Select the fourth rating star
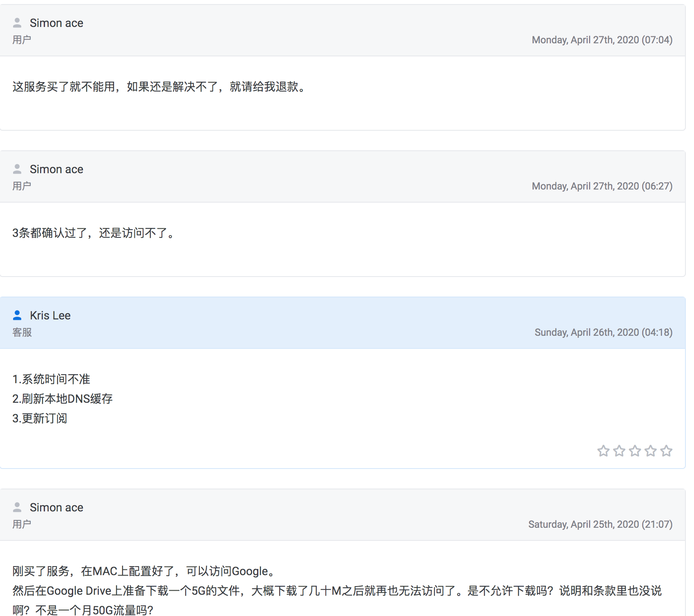This screenshot has width=694, height=616. (650, 451)
